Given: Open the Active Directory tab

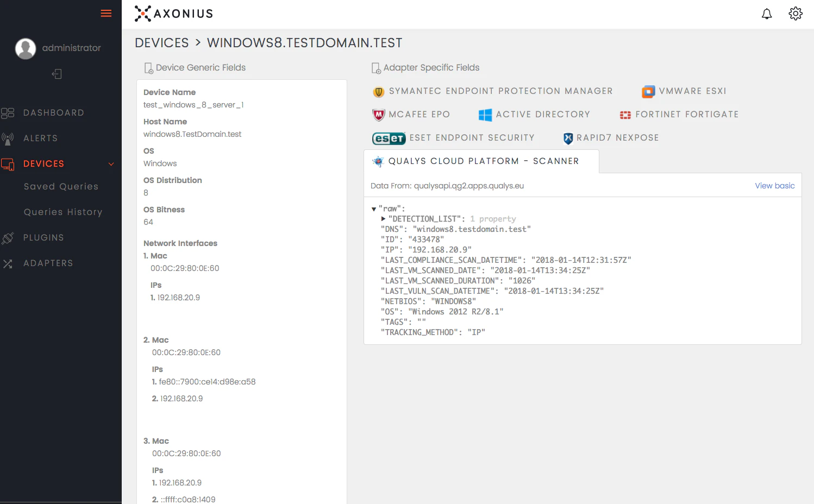Looking at the screenshot, I should [x=534, y=115].
